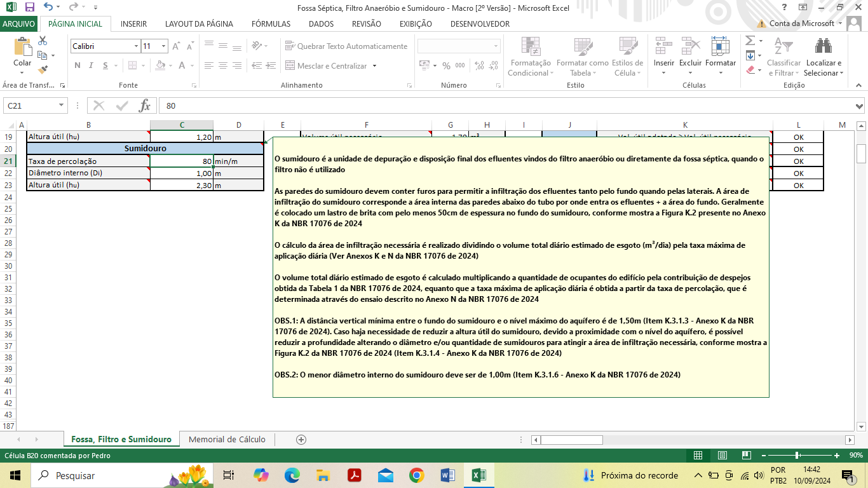Open Word from the Windows taskbar
Screen dimensions: 868x488
point(447,475)
